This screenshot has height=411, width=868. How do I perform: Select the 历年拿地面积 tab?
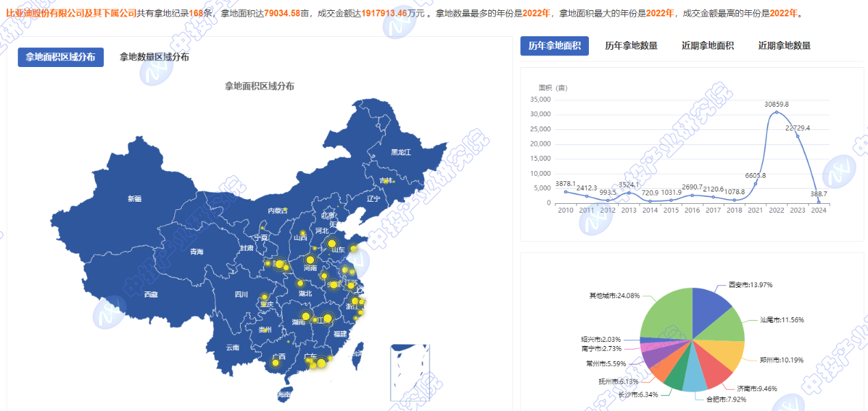pos(554,46)
